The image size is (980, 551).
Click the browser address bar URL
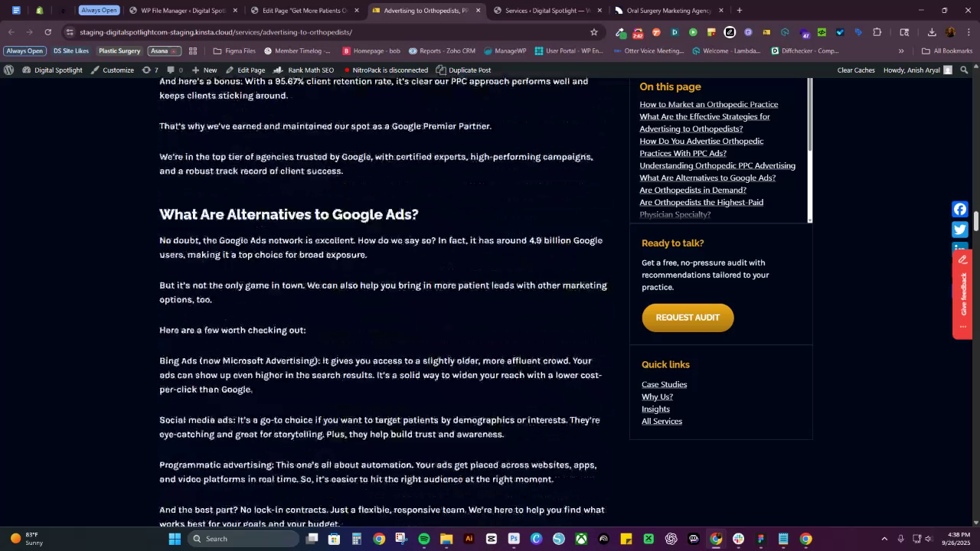click(x=216, y=32)
